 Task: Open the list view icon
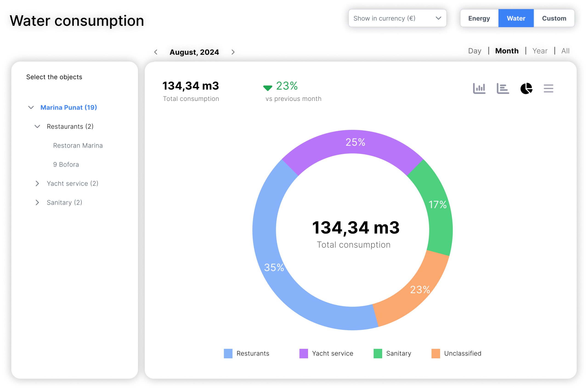(548, 88)
